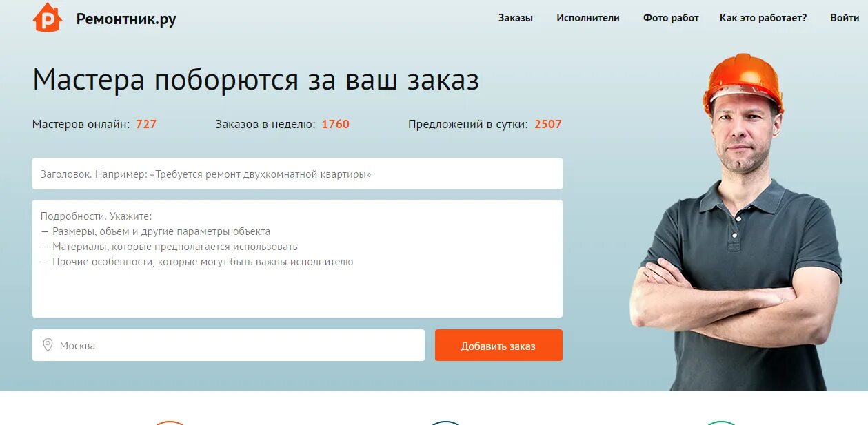Select Как это работает? menu link

coord(763,18)
